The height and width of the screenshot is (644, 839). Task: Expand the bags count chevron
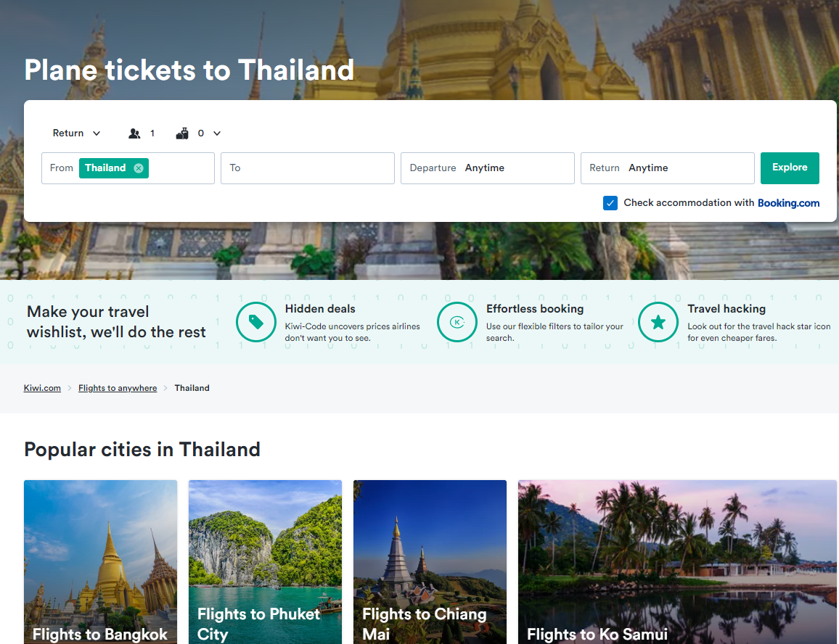click(217, 133)
